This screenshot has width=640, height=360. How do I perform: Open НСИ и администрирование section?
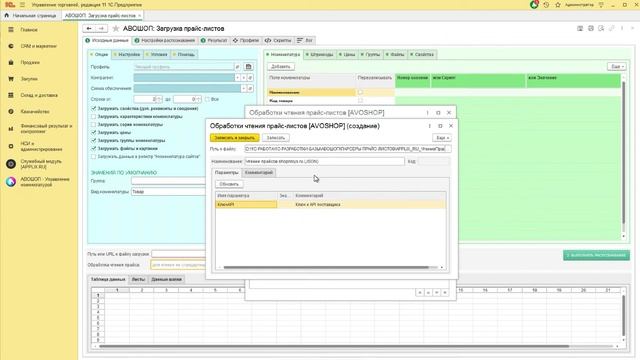click(41, 146)
